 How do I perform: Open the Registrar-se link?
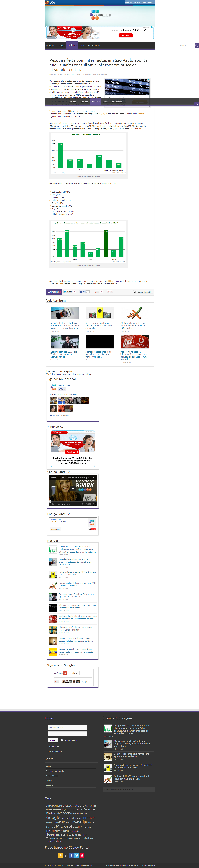pos(53,747)
